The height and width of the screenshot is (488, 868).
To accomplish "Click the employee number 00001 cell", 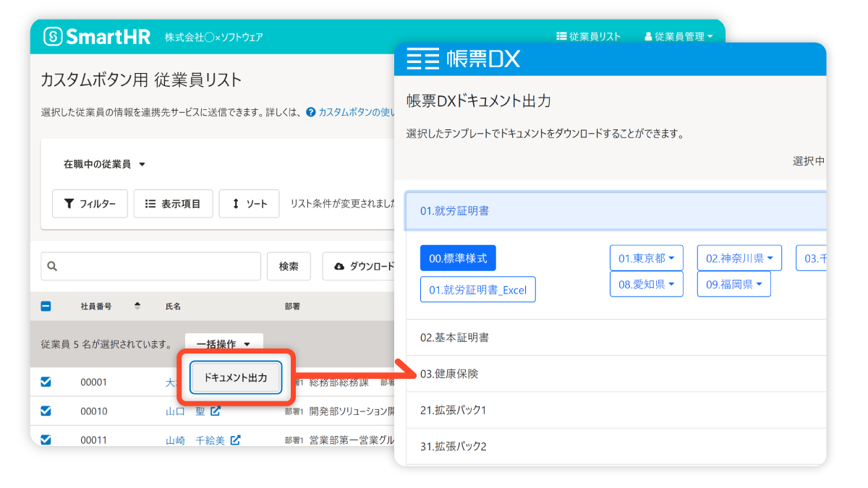I will [93, 382].
